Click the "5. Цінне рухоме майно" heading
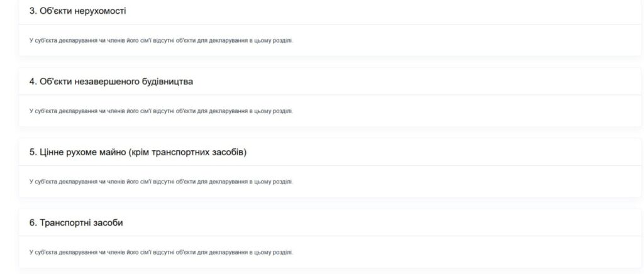Image resolution: width=644 pixels, height=274 pixels. [x=137, y=152]
